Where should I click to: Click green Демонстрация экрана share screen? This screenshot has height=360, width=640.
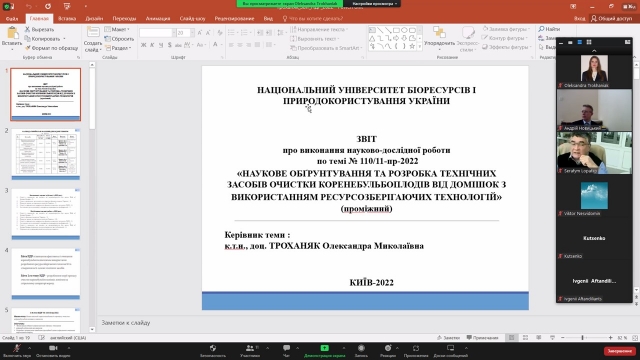pyautogui.click(x=324, y=350)
